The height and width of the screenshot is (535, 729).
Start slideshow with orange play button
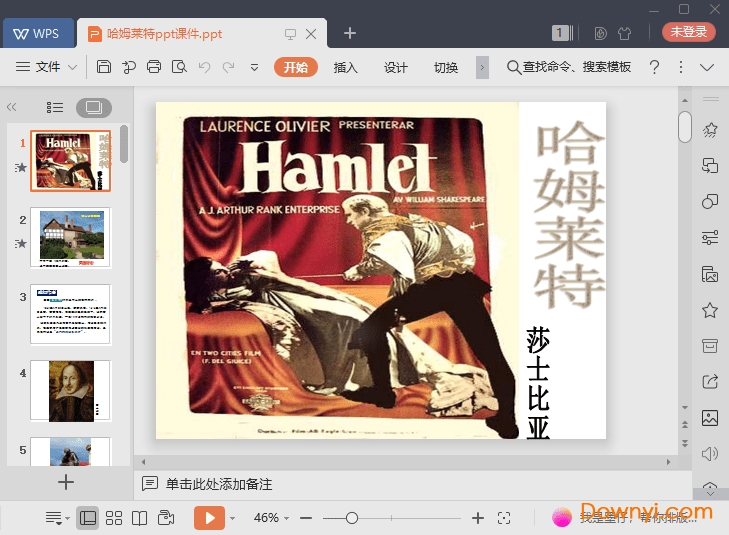[x=209, y=517]
